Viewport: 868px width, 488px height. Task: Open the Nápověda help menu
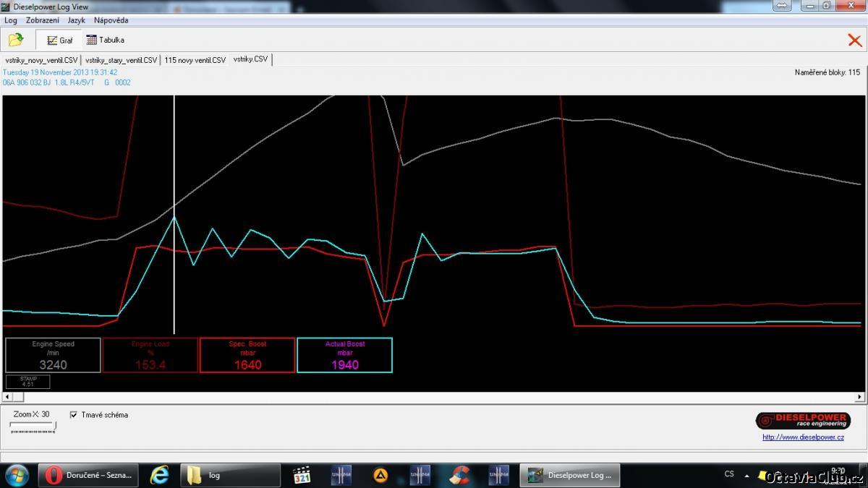[111, 20]
